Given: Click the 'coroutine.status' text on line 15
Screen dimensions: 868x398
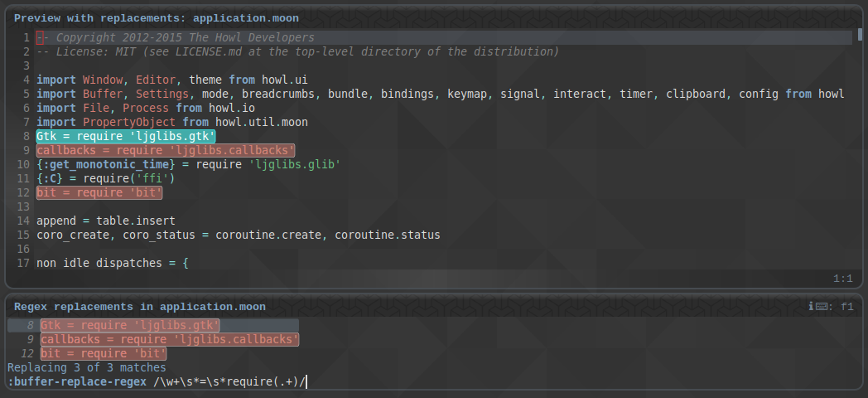Looking at the screenshot, I should tap(388, 235).
